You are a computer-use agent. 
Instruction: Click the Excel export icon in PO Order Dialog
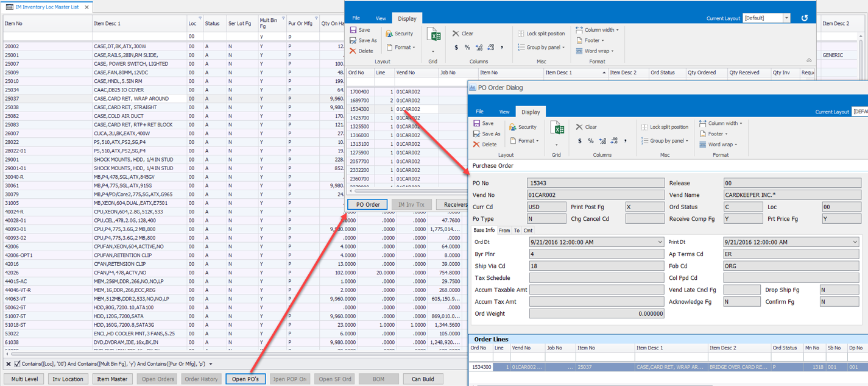(x=557, y=128)
